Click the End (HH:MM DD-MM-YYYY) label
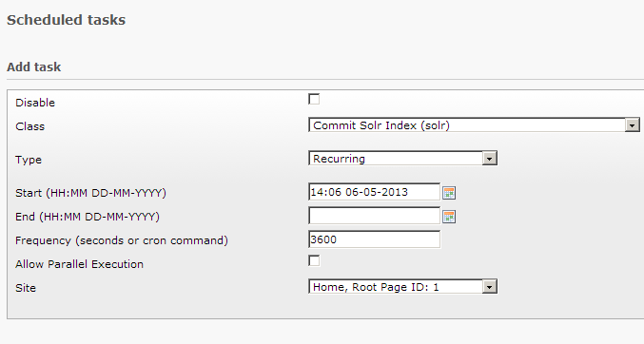The width and height of the screenshot is (644, 344). tap(88, 217)
